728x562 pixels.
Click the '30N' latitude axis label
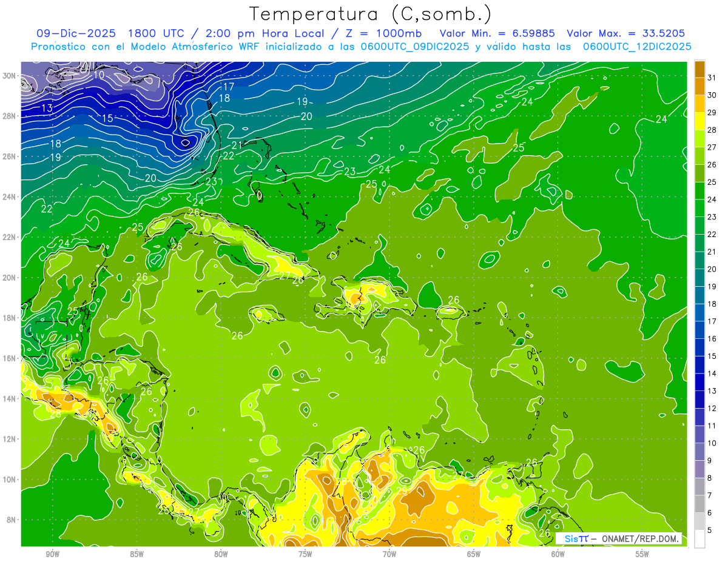tap(9, 76)
